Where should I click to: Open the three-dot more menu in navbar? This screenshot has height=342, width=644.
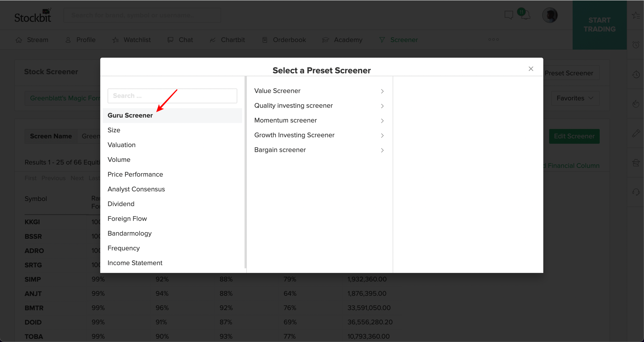click(x=494, y=40)
